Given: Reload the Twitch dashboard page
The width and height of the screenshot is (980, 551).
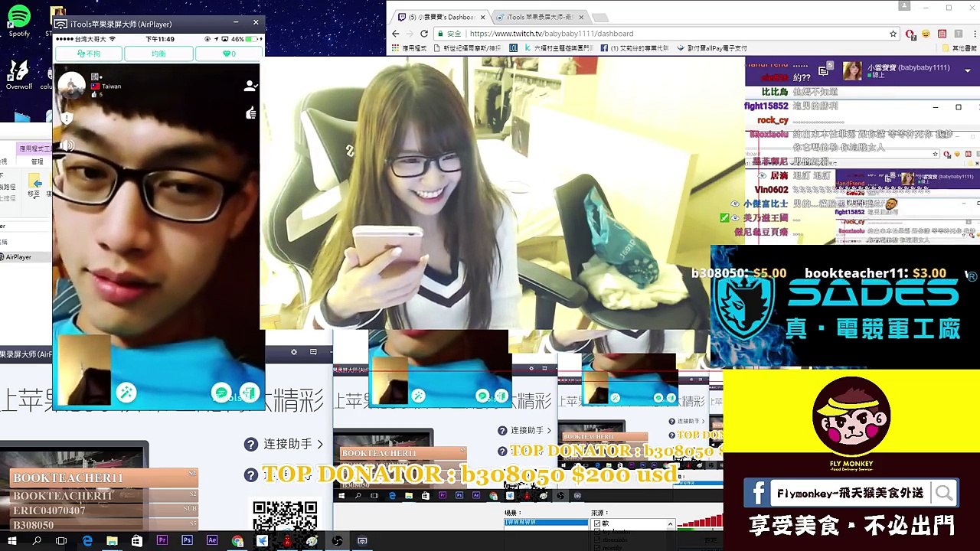Looking at the screenshot, I should (423, 34).
